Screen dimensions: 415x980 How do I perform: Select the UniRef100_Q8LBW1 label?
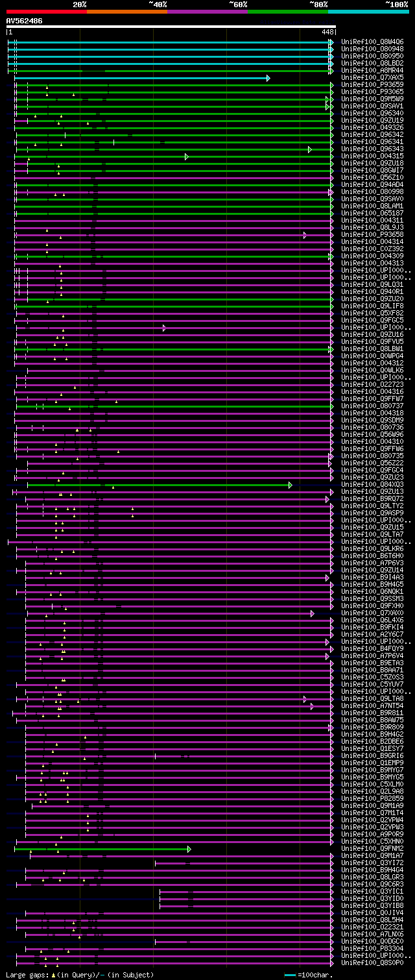coord(372,349)
